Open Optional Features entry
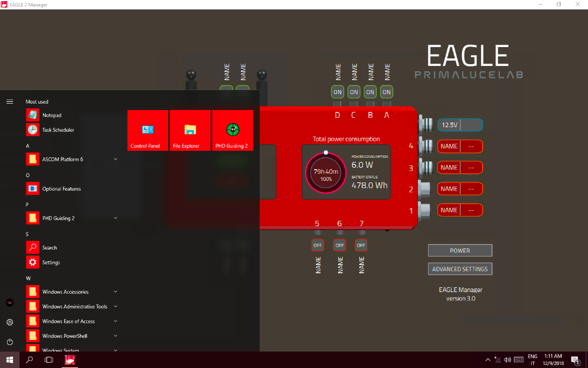588x368 pixels. [71, 189]
